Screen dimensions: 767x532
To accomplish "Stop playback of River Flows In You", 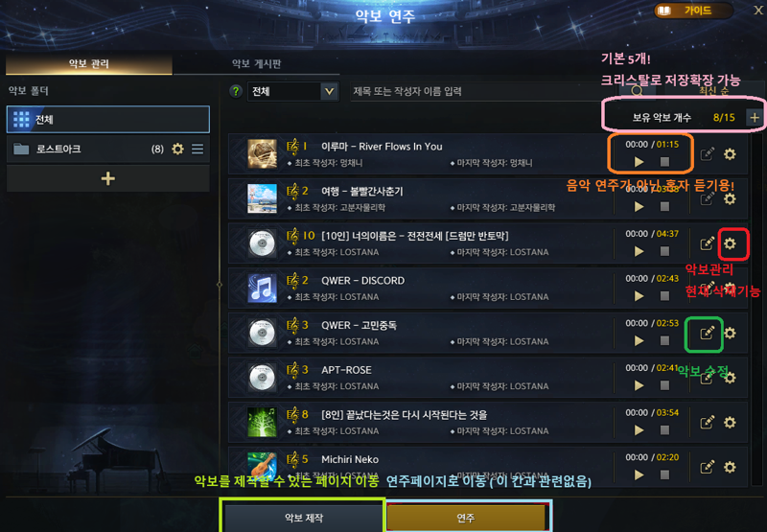I will coord(664,162).
